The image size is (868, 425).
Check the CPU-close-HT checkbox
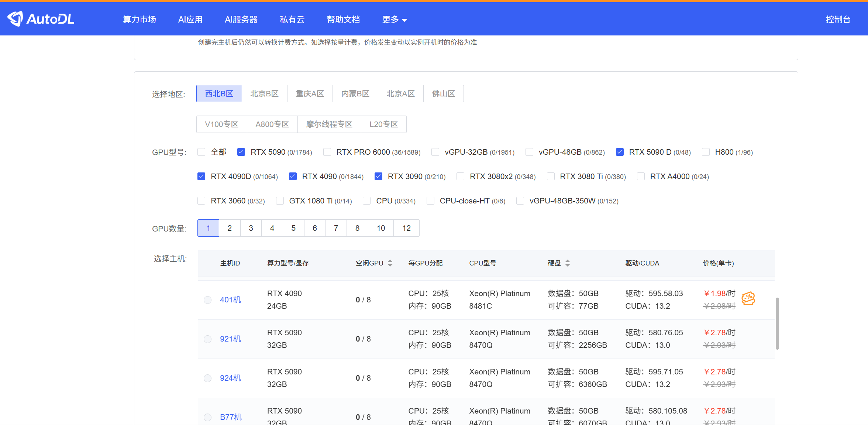(431, 201)
